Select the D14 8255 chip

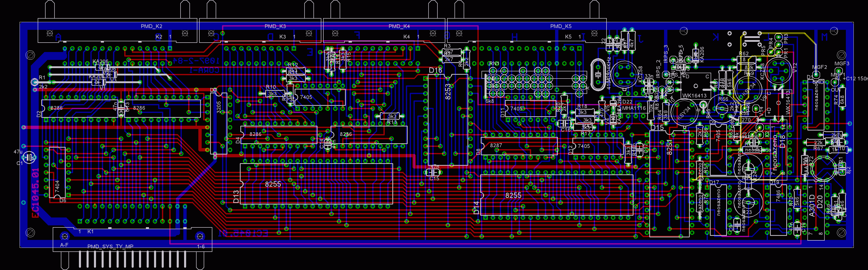point(556,195)
